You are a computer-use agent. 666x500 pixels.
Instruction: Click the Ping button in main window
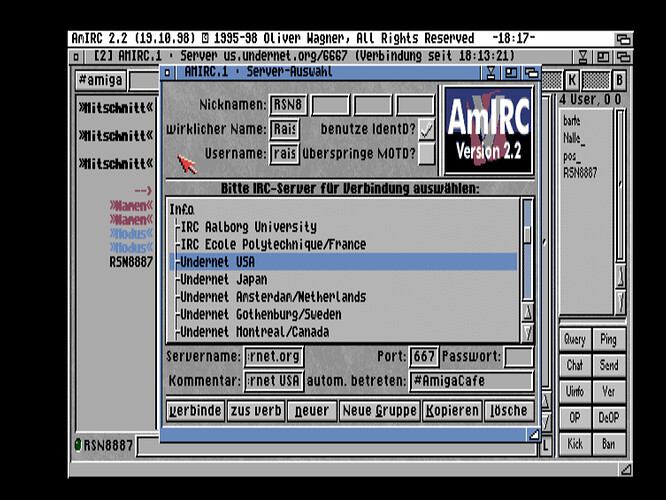click(609, 339)
